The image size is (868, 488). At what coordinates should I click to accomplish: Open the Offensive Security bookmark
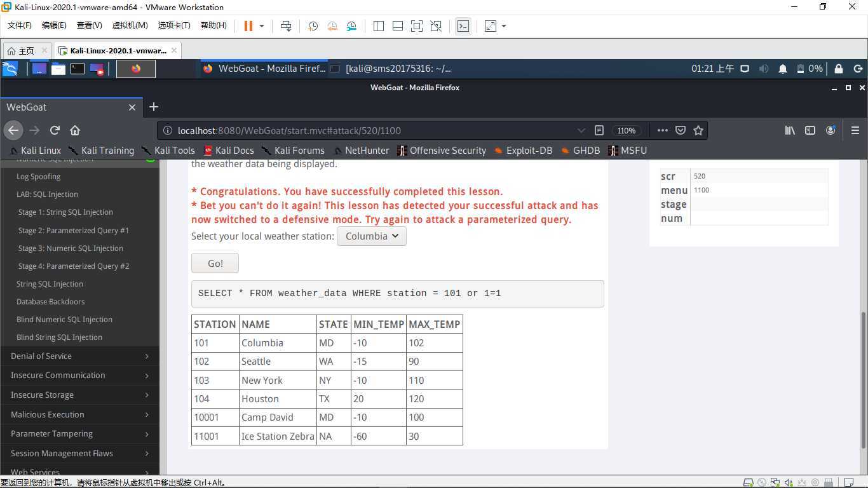(442, 151)
